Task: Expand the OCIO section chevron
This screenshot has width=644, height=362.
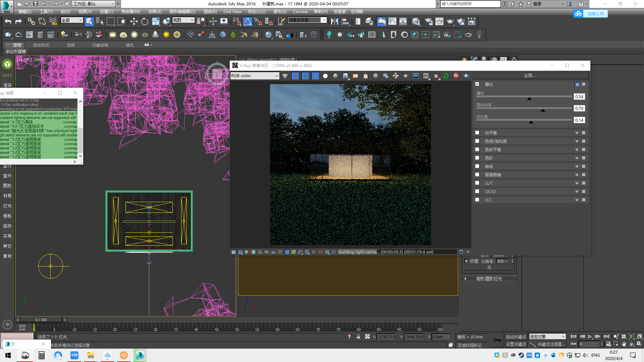Action: click(577, 191)
